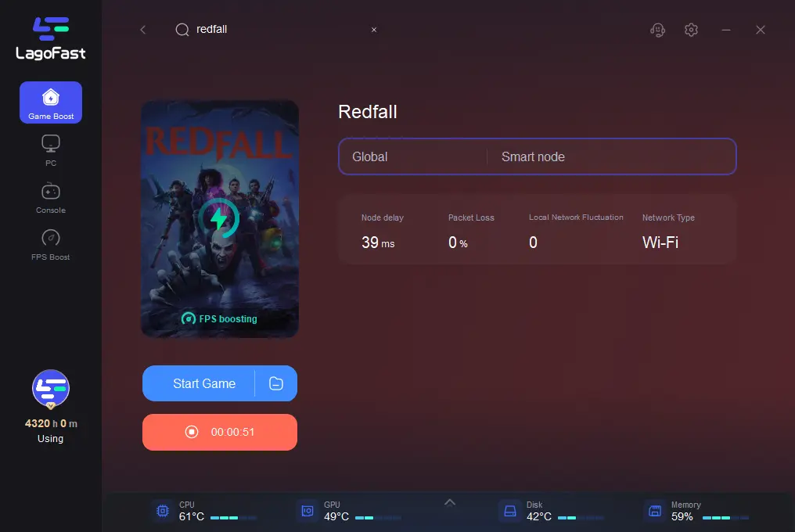Select FPS Boost in the sidebar
The width and height of the screenshot is (795, 532).
click(51, 245)
